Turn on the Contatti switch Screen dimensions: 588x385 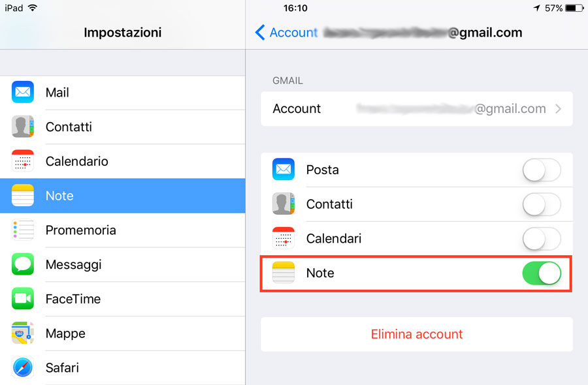coord(541,204)
